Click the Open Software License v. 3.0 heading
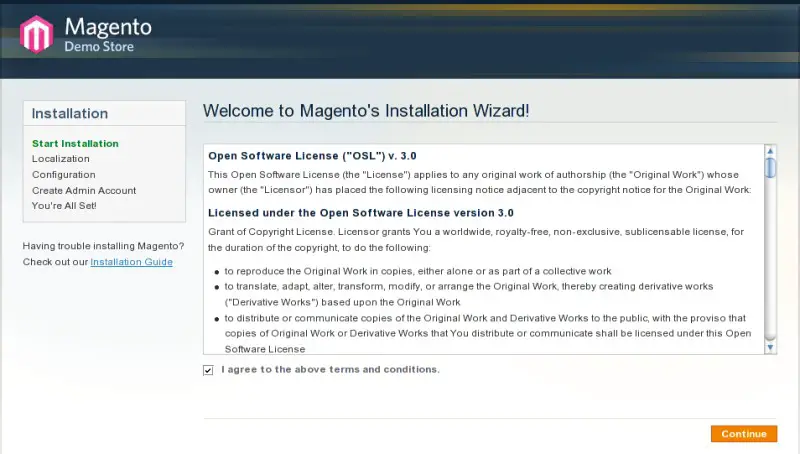800x454 pixels. (312, 156)
